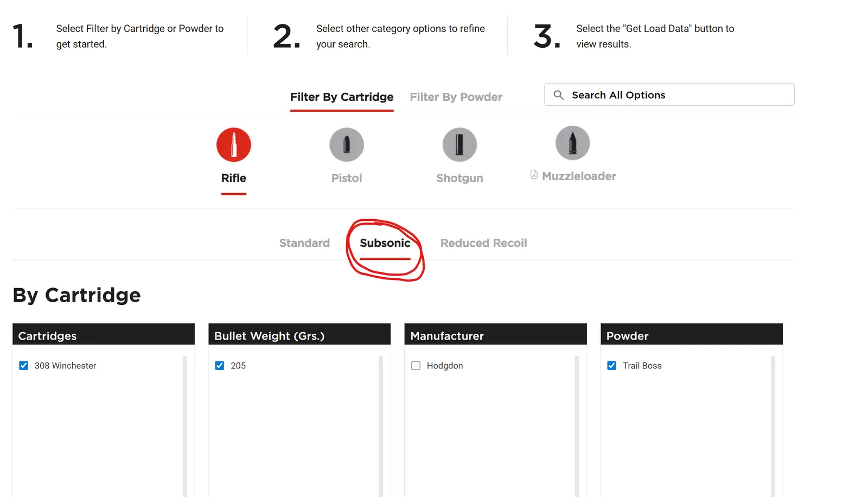Click the Rifle label text
868x497 pixels.
point(234,179)
